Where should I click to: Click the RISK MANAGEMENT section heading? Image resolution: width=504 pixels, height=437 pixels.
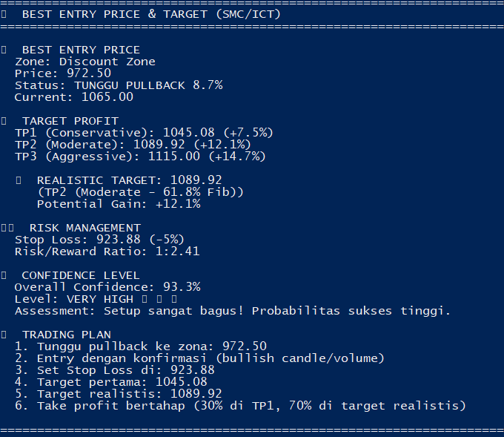84,228
